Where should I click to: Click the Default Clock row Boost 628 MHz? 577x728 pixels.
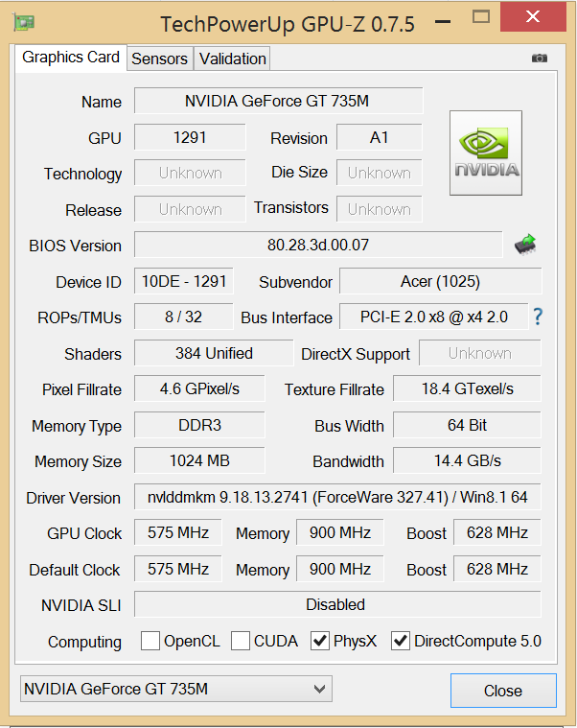[497, 569]
